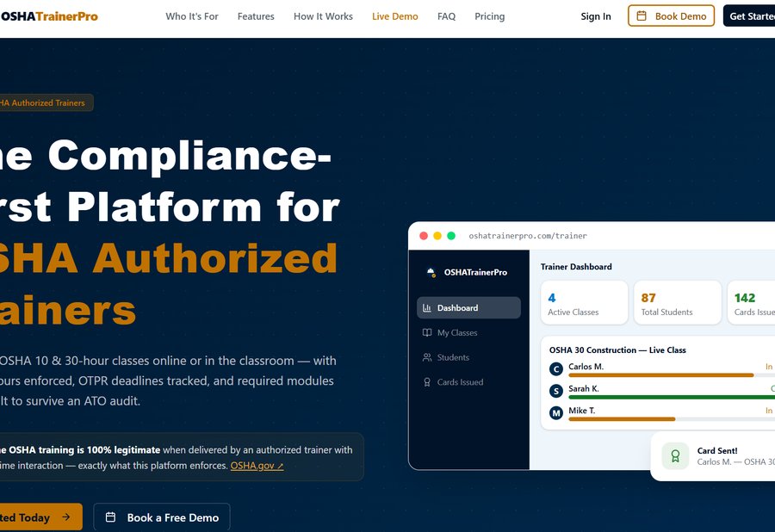
Task: Open How It Works nav item
Action: coord(323,16)
